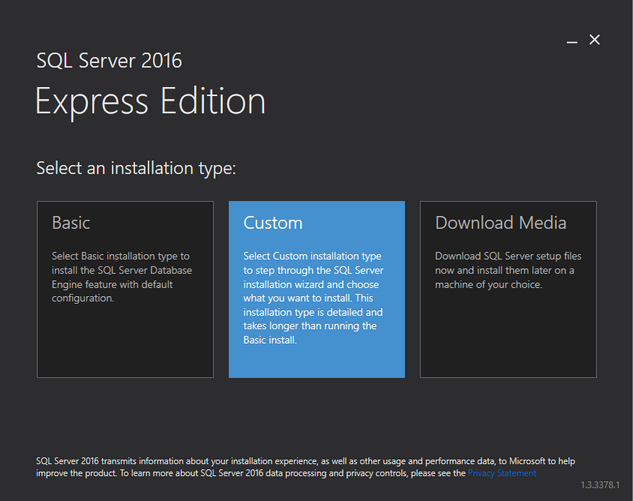633x501 pixels.
Task: Click the 'SQL Server 2016' title text
Action: pos(109,61)
